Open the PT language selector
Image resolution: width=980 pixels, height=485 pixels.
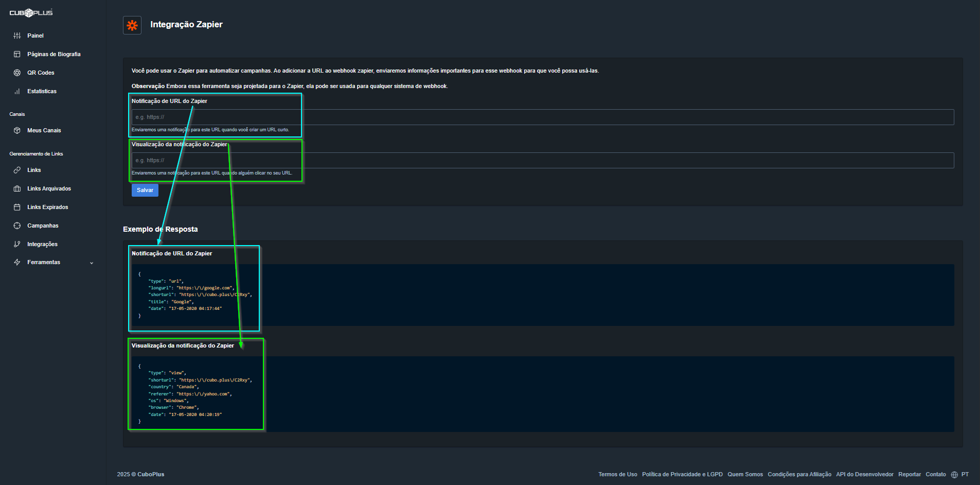[x=965, y=474]
